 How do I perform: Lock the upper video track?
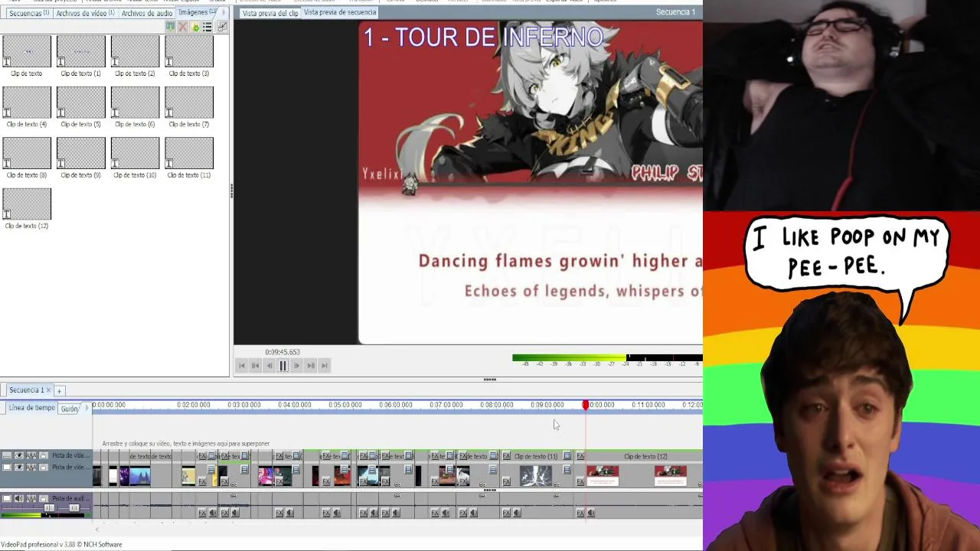[x=44, y=455]
